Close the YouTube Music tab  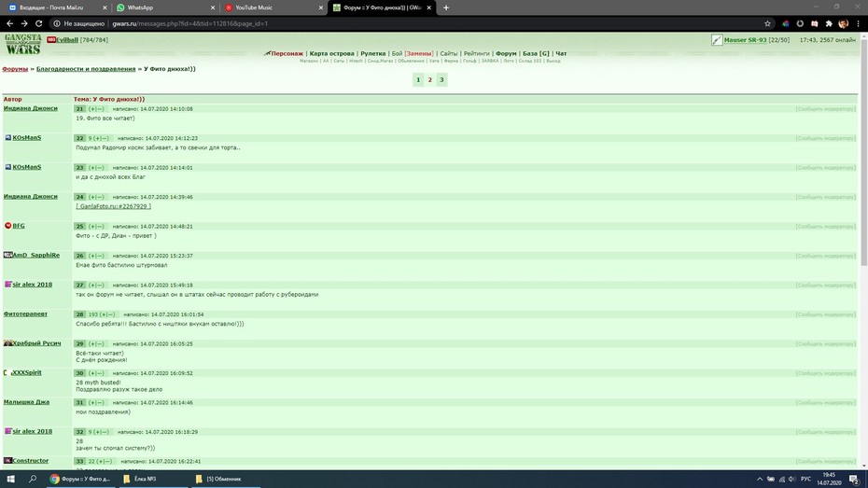click(320, 7)
